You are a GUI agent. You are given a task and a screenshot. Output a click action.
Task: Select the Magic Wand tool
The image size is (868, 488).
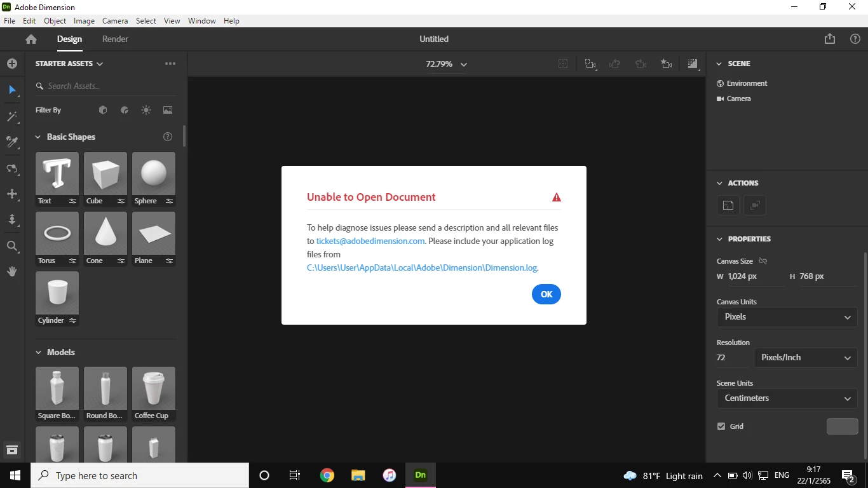(x=12, y=116)
